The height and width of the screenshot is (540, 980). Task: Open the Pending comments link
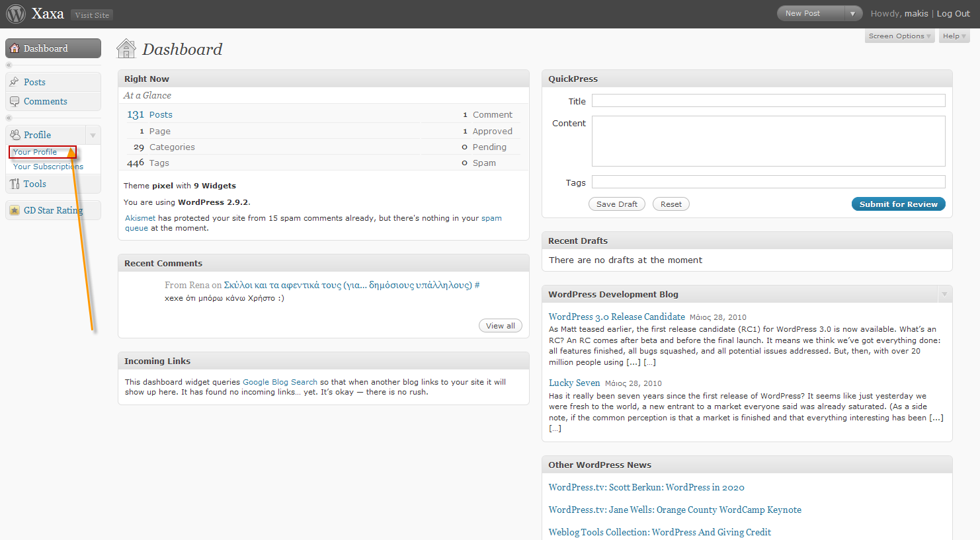[489, 147]
